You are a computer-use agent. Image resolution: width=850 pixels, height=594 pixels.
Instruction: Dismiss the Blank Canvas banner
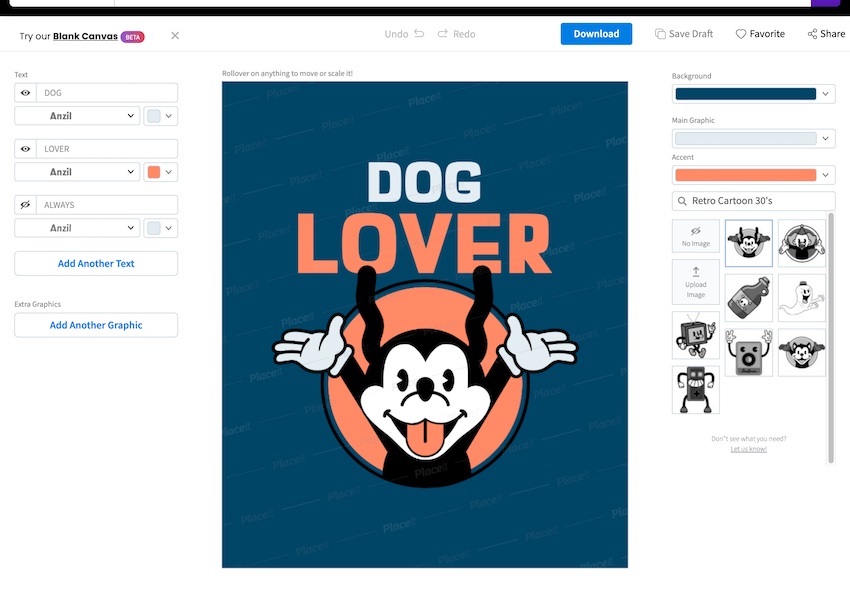[x=175, y=36]
